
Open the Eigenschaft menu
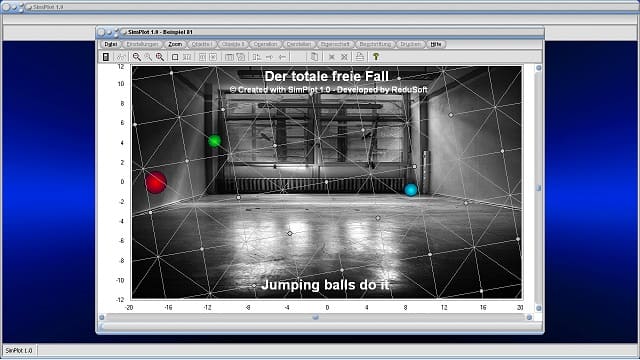[x=335, y=44]
